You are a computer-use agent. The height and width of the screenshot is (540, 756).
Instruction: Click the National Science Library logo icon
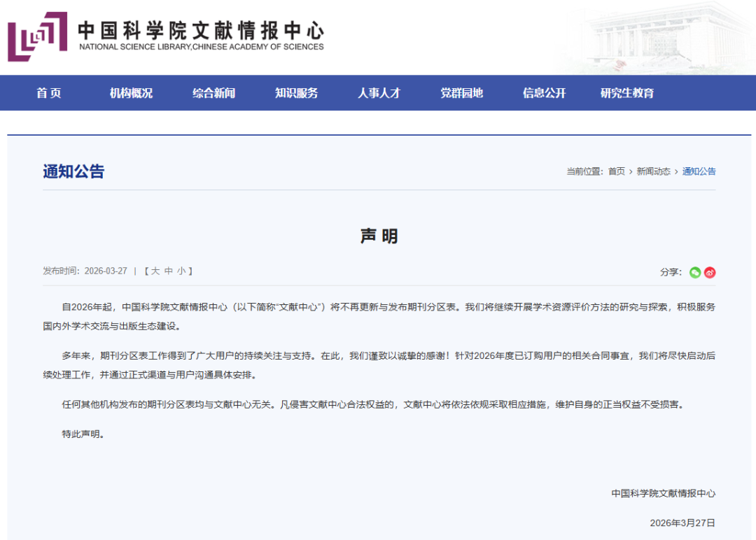click(x=38, y=36)
